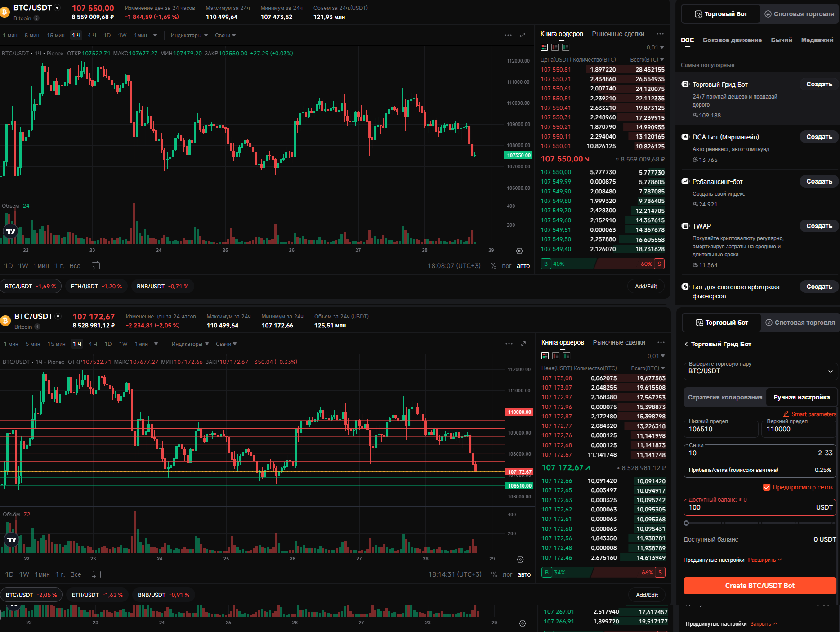Image resolution: width=840 pixels, height=632 pixels.
Task: Open chart settings gear on upper chart
Action: tap(519, 251)
